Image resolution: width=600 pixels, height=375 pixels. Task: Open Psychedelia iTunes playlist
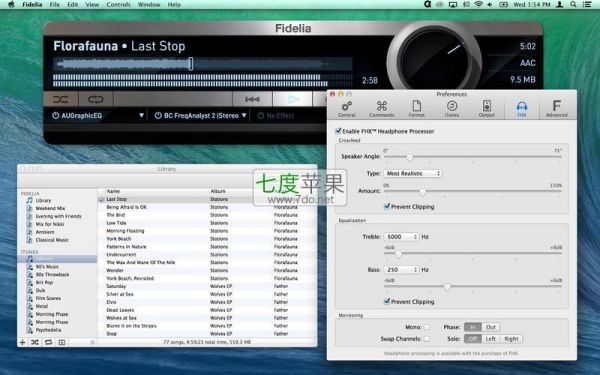pyautogui.click(x=48, y=330)
